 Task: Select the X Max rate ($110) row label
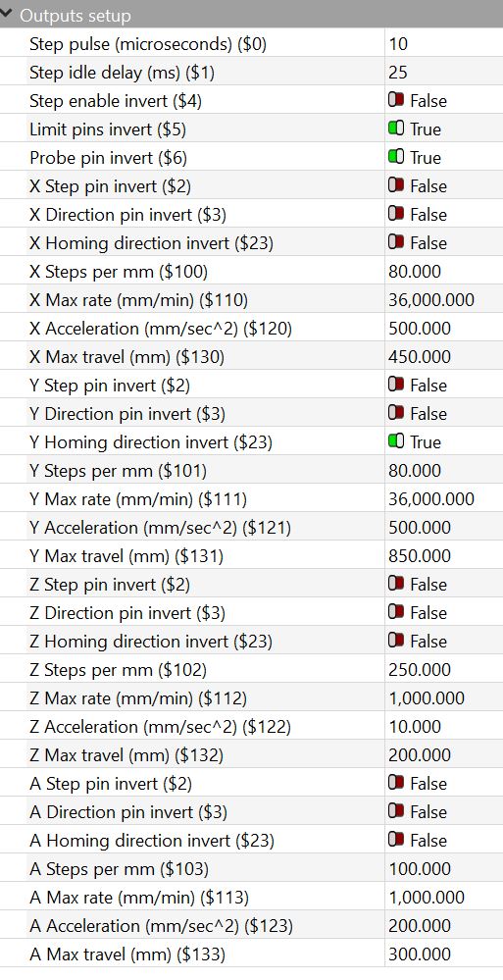click(x=138, y=300)
